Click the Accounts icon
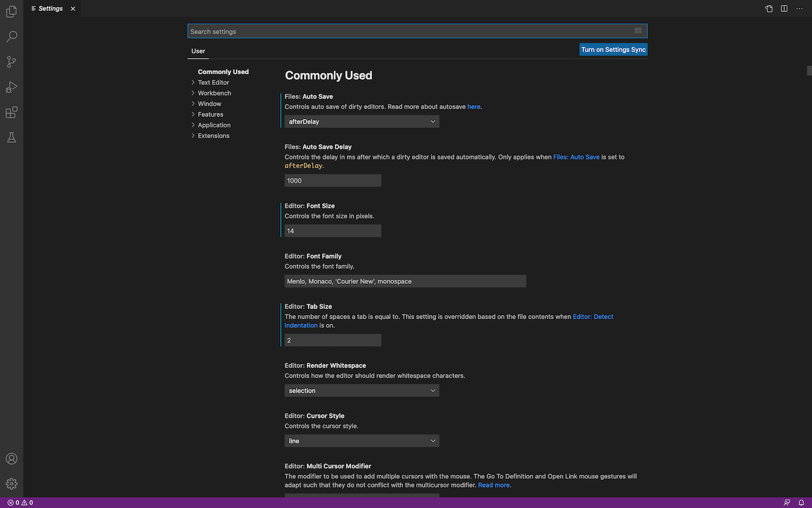The width and height of the screenshot is (812, 508). [11, 458]
